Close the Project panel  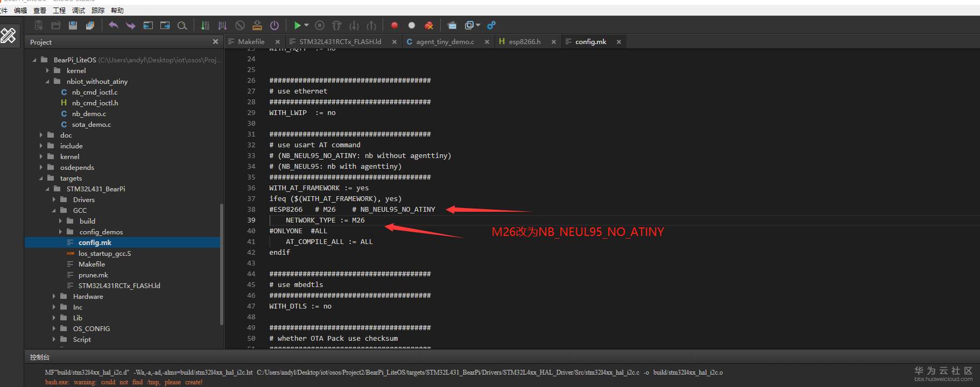[x=215, y=42]
